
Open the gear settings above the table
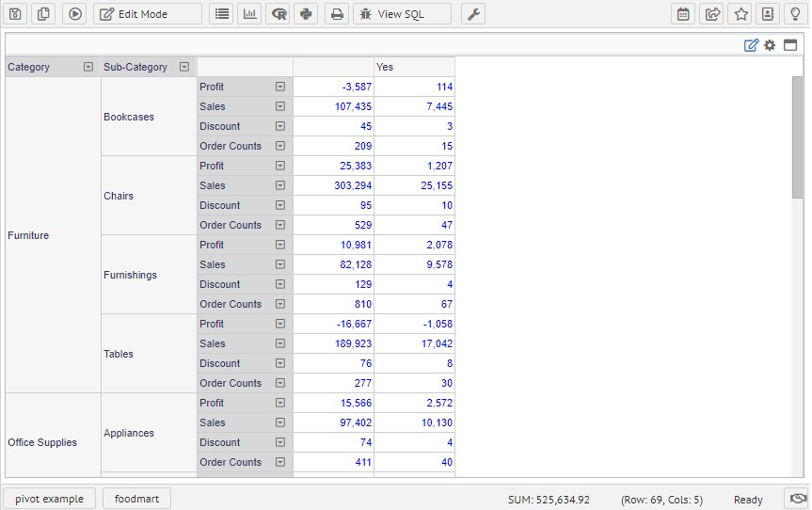click(770, 45)
